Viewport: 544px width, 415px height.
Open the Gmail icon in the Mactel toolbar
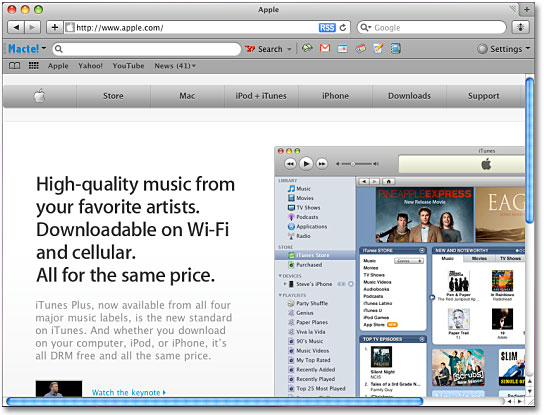(325, 48)
